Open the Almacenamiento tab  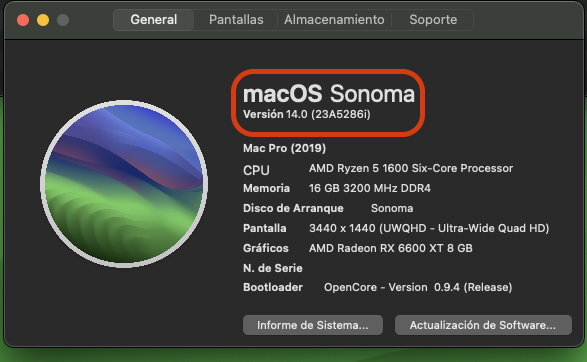tap(334, 20)
